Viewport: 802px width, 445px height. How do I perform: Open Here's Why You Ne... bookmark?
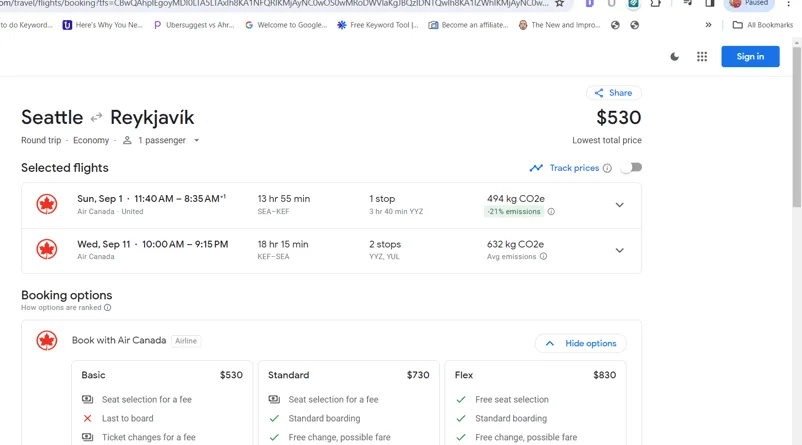click(x=102, y=25)
